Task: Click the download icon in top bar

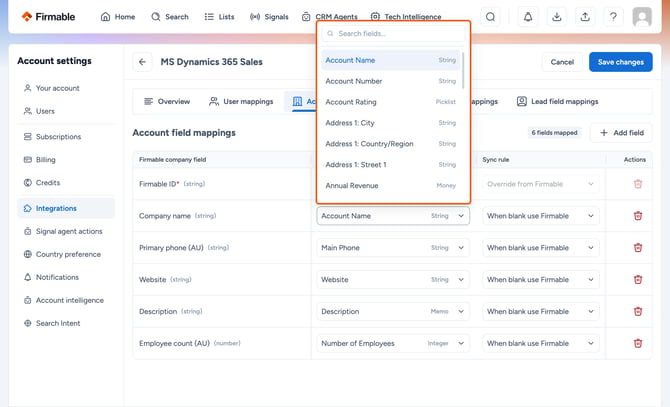Action: (x=556, y=17)
